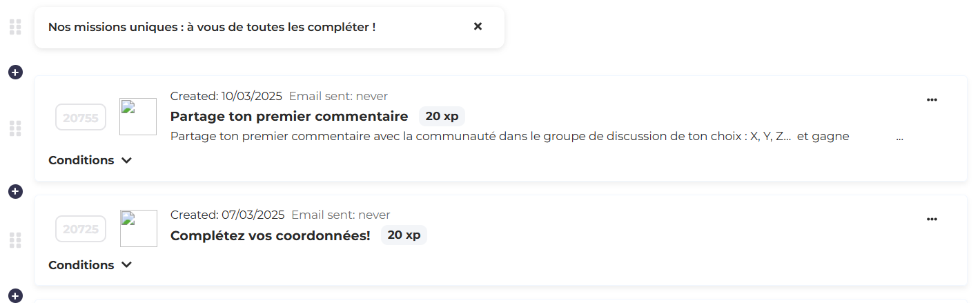Expand Conditions under 'Partage ton premier commentaire'
The height and width of the screenshot is (303, 980).
(90, 160)
